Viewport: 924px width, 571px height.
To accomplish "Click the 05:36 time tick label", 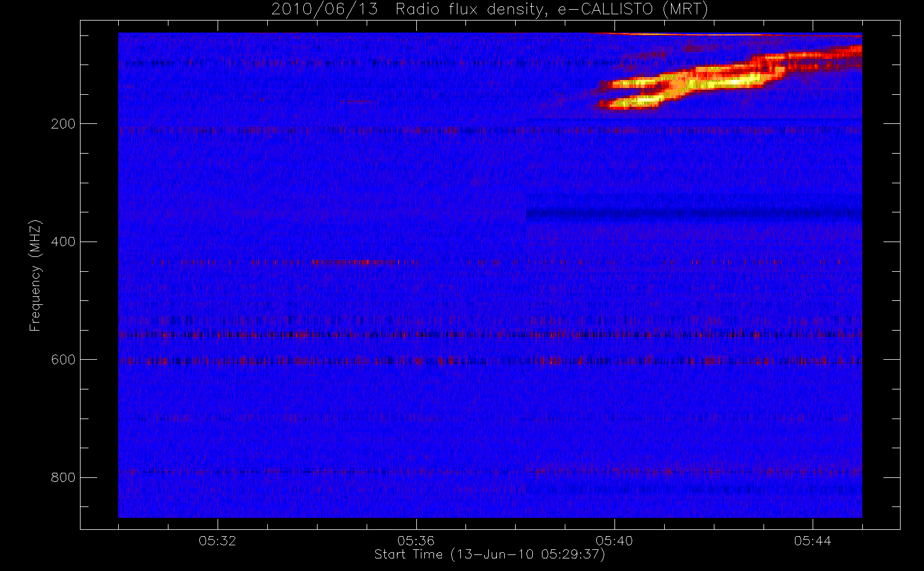I will click(416, 541).
